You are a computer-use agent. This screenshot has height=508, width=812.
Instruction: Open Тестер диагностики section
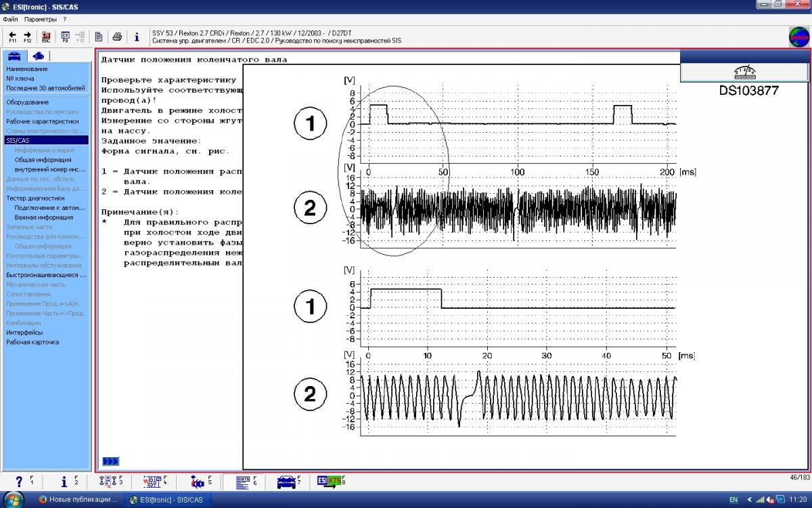pos(35,198)
